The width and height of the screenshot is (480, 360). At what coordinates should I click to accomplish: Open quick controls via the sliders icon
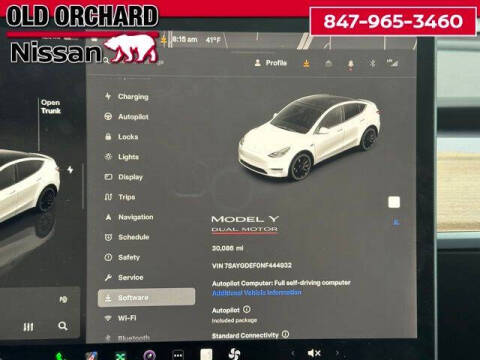(28, 327)
